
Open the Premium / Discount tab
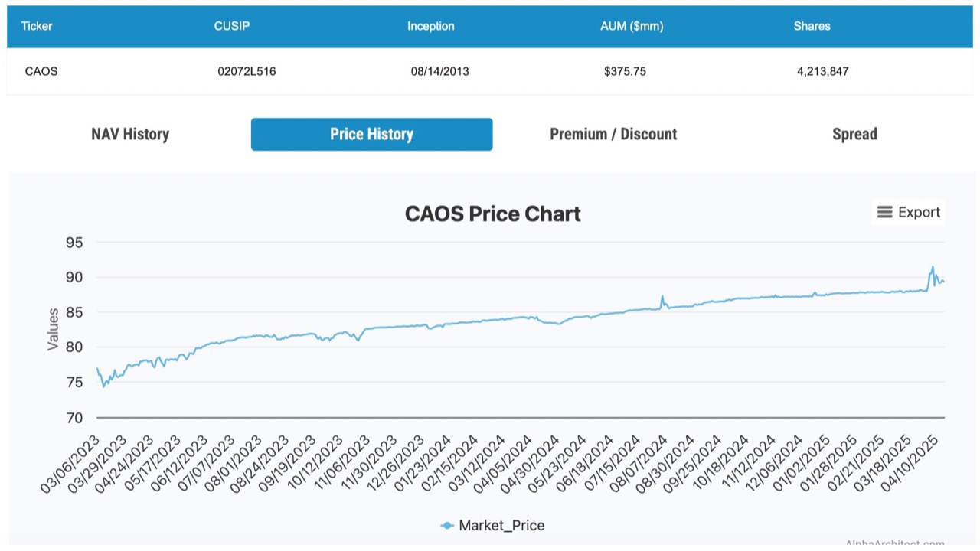pos(613,134)
